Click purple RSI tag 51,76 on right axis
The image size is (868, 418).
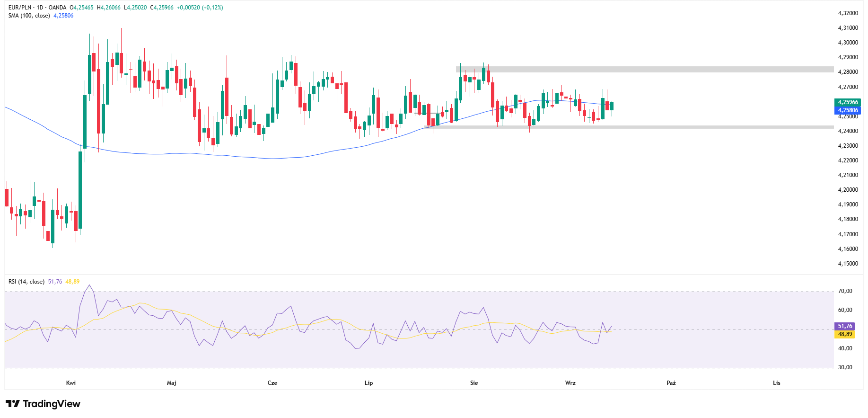pos(845,326)
